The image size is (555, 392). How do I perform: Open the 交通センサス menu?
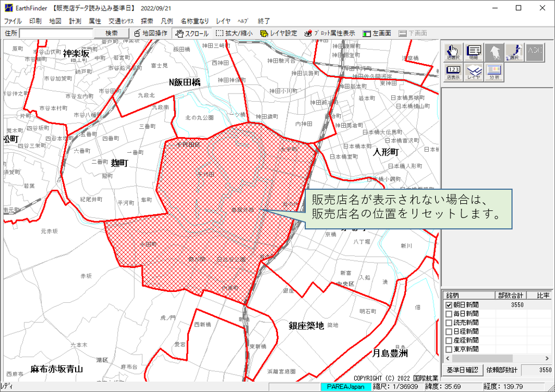pos(121,21)
